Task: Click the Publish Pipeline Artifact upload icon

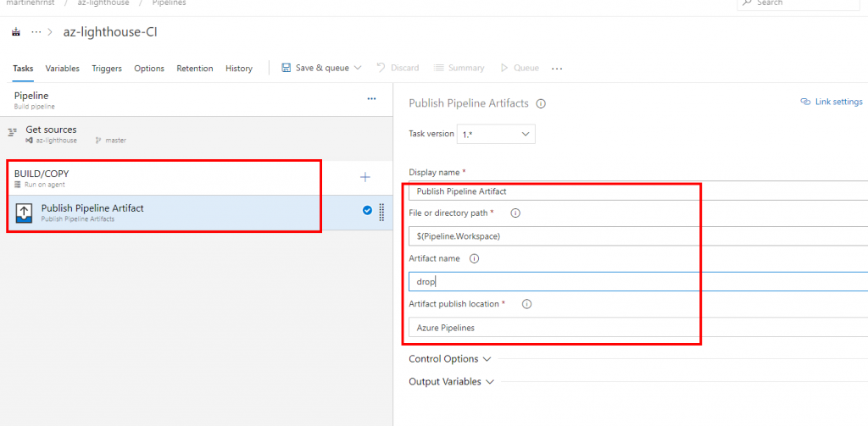Action: pos(25,213)
